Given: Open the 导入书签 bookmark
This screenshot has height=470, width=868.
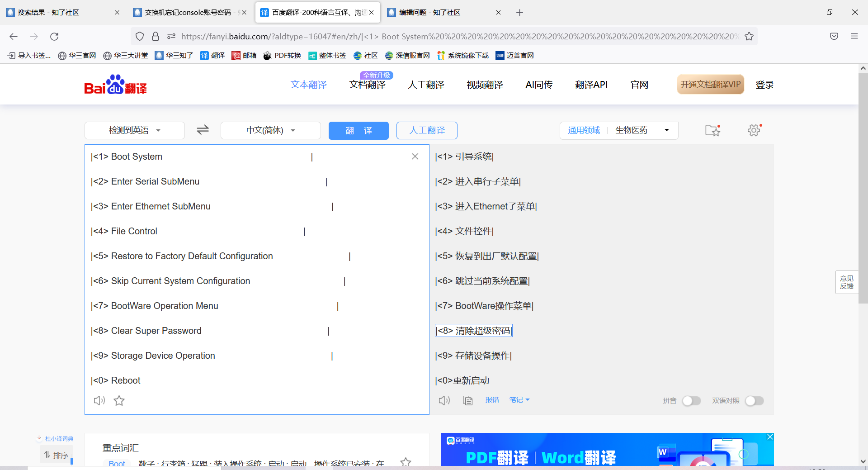Looking at the screenshot, I should (x=29, y=56).
